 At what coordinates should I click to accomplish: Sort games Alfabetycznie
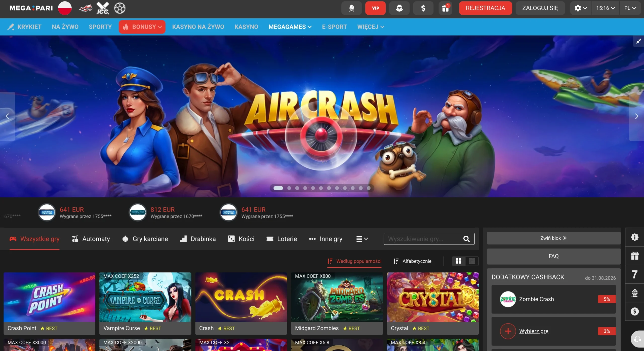click(412, 261)
